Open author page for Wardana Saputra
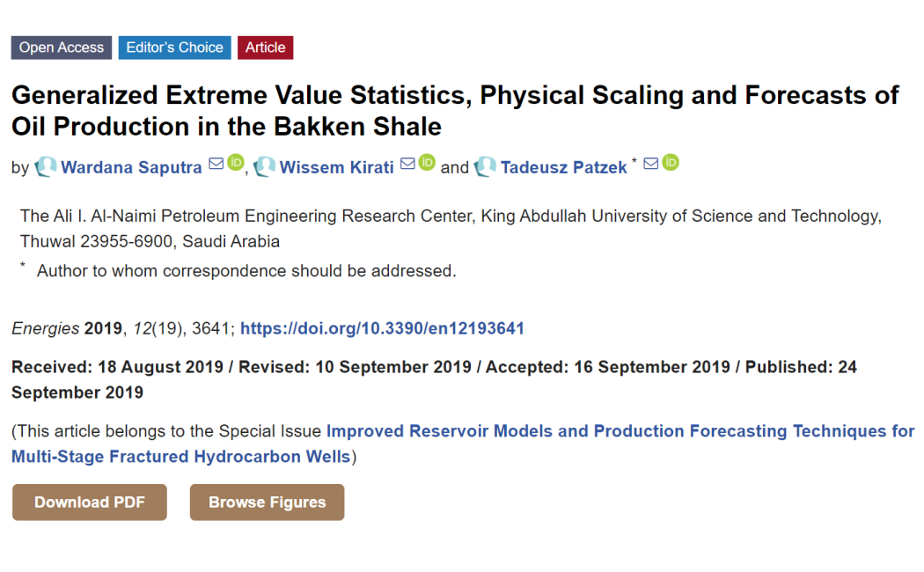924x572 pixels. tap(131, 167)
